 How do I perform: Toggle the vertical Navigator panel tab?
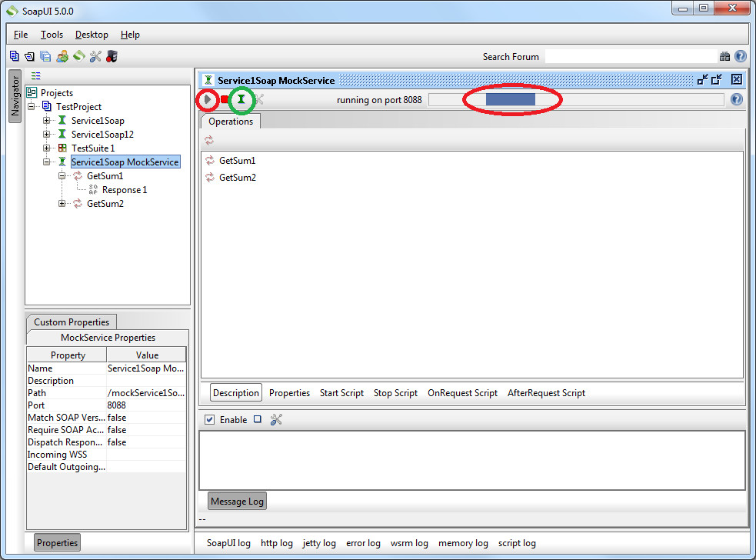15,96
